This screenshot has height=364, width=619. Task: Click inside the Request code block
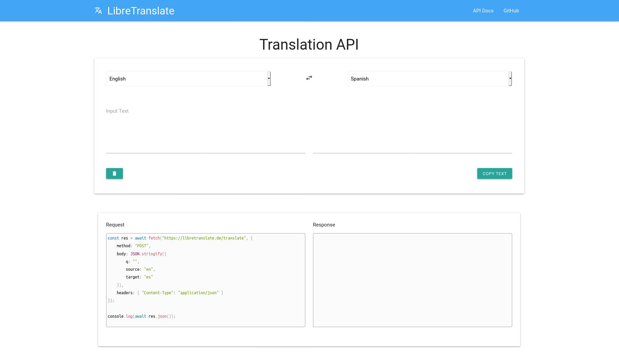point(206,280)
